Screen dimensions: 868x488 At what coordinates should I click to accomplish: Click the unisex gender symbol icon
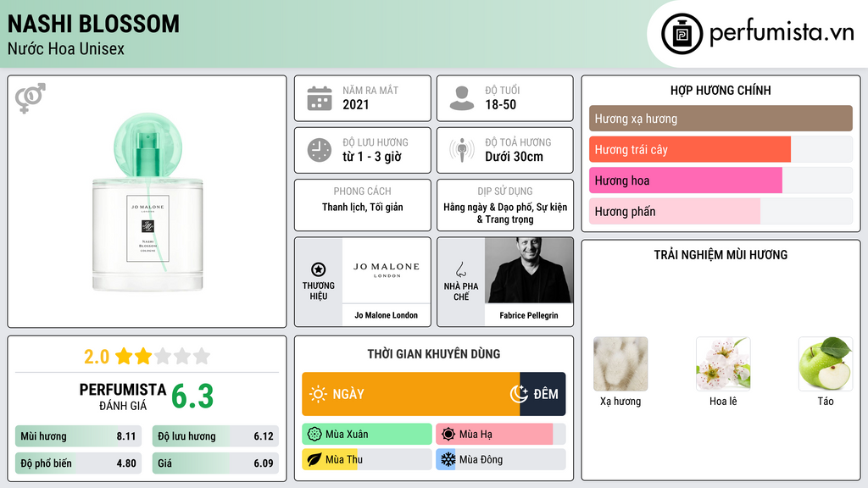(x=30, y=98)
